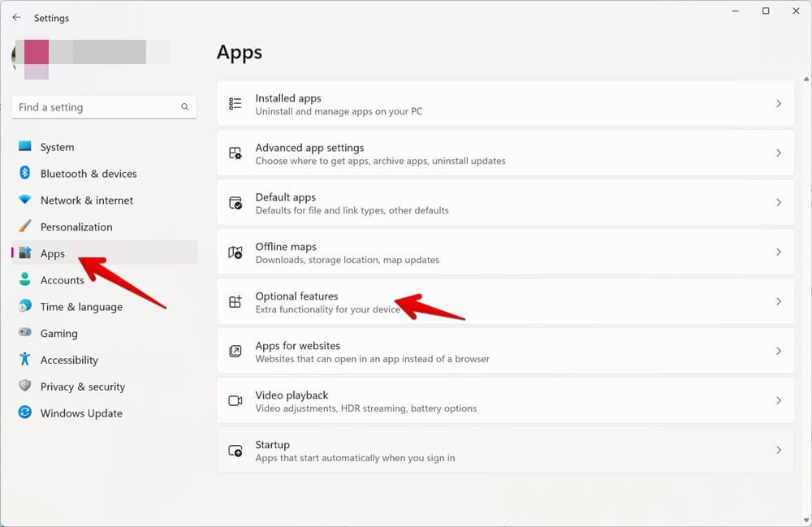
Task: Select Windows Update in sidebar
Action: [104, 413]
